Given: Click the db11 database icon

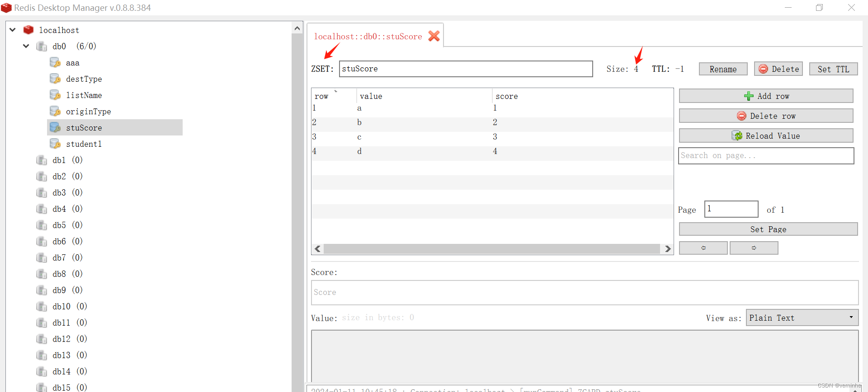Looking at the screenshot, I should point(42,322).
